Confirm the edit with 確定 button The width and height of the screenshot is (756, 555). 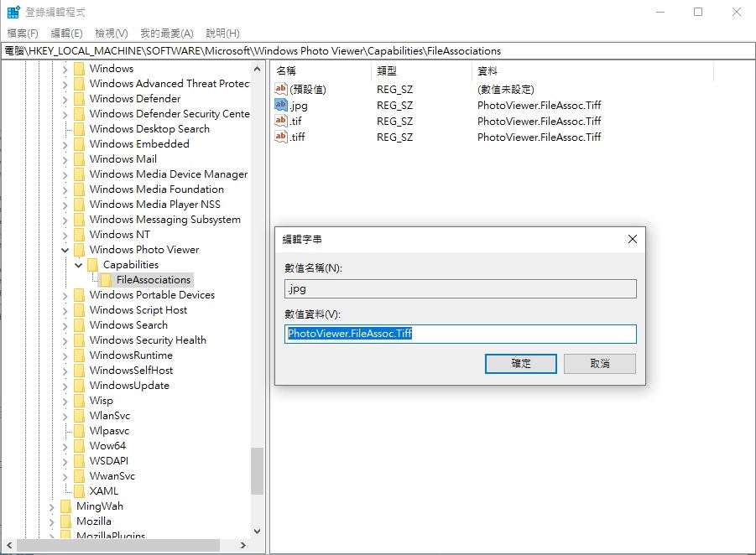click(521, 364)
